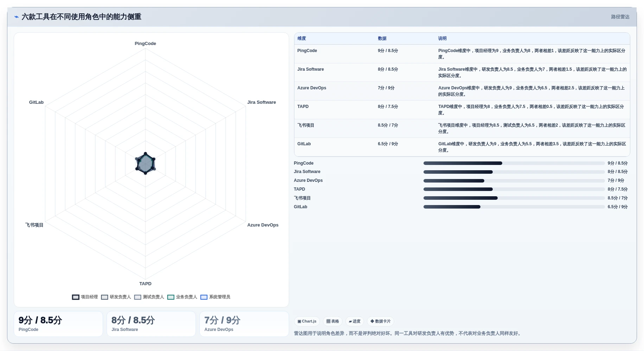
Task: Click the radar polygon at chart center
Action: coord(145,164)
